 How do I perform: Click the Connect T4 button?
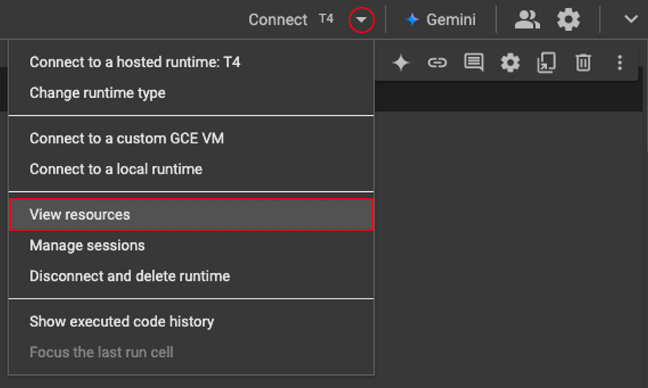coord(291,19)
